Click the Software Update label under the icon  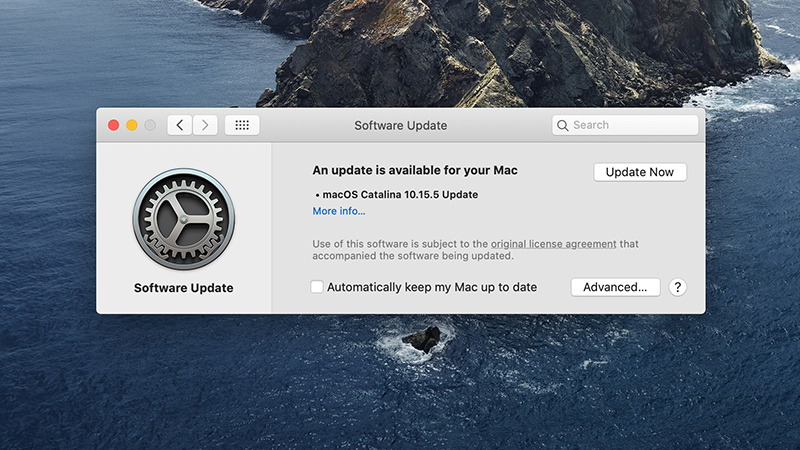pyautogui.click(x=184, y=288)
